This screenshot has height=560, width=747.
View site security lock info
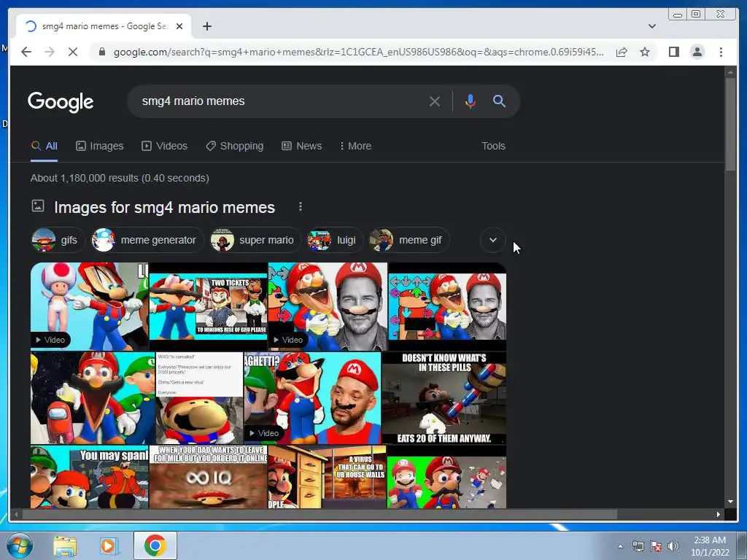101,52
